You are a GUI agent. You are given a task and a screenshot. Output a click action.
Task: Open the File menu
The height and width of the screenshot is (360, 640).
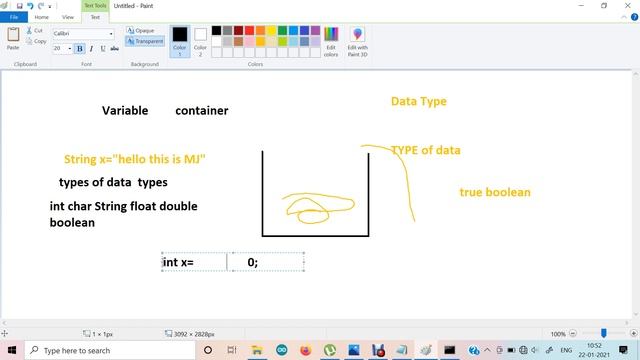pos(14,17)
